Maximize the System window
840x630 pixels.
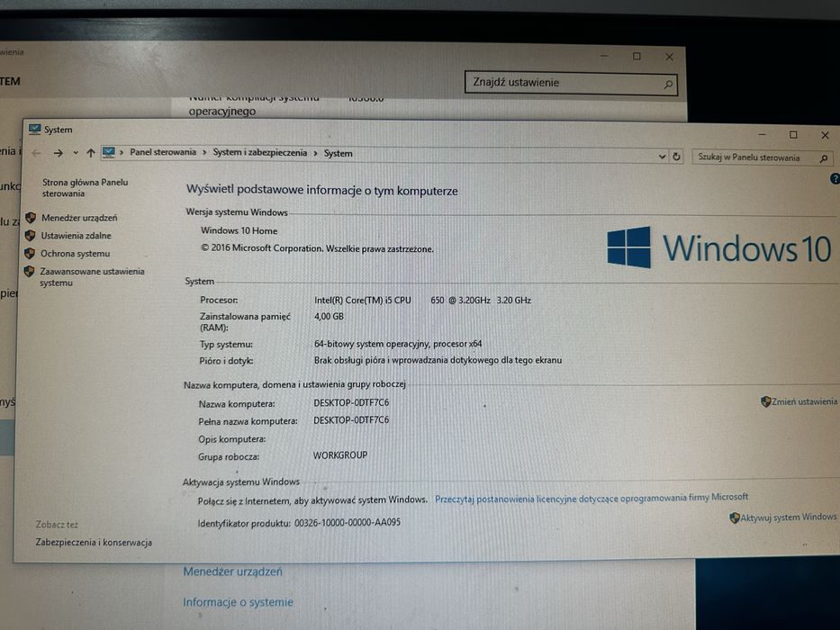point(793,135)
